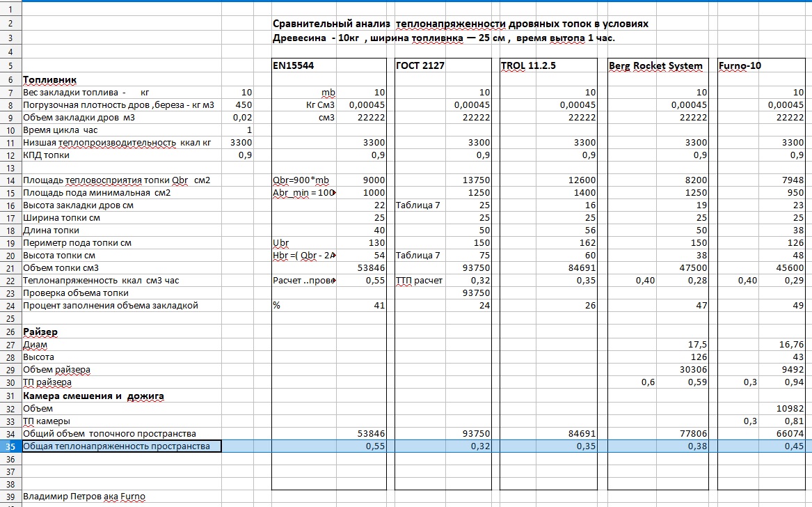812x507 pixels.
Task: Click row 22 header number
Action: (10, 281)
